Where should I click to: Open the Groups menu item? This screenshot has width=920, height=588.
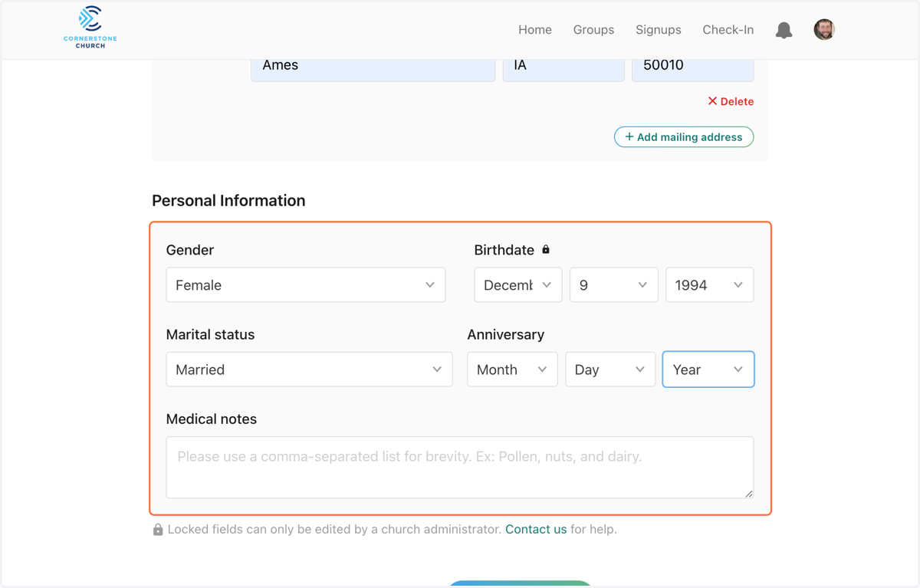coord(593,30)
